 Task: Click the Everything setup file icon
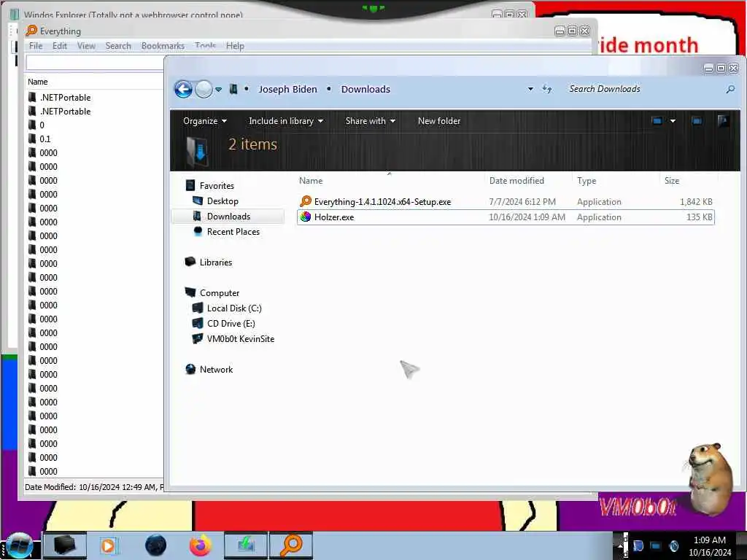point(306,201)
